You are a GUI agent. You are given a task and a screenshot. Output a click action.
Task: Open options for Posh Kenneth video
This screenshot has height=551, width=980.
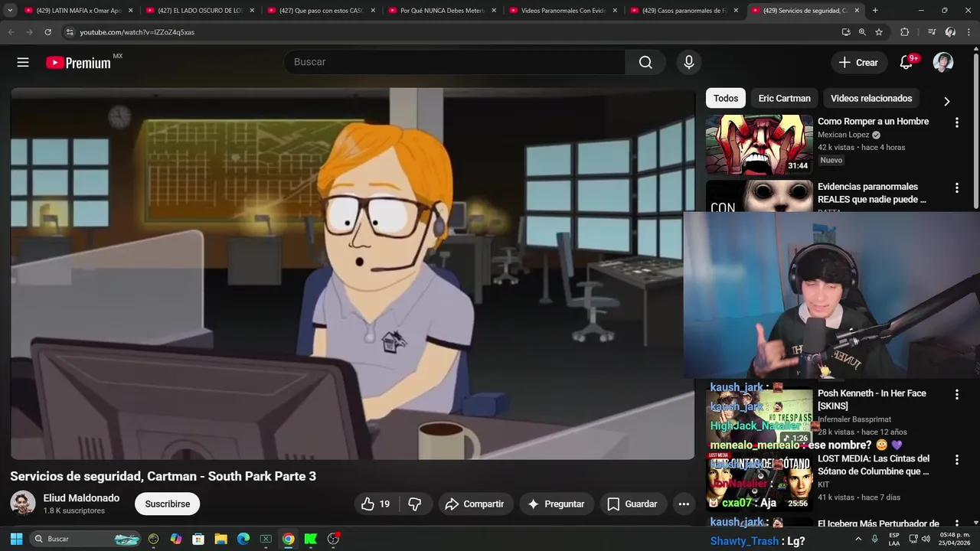tap(956, 394)
